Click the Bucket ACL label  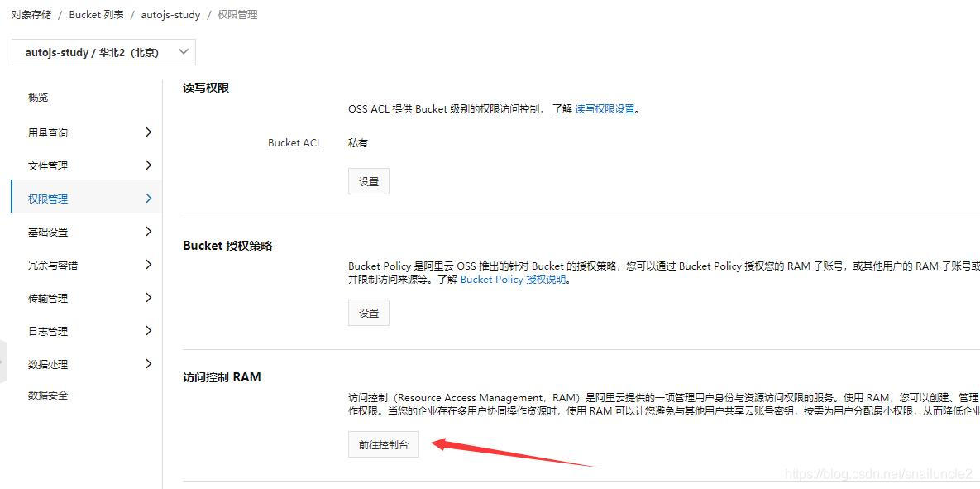coord(295,142)
